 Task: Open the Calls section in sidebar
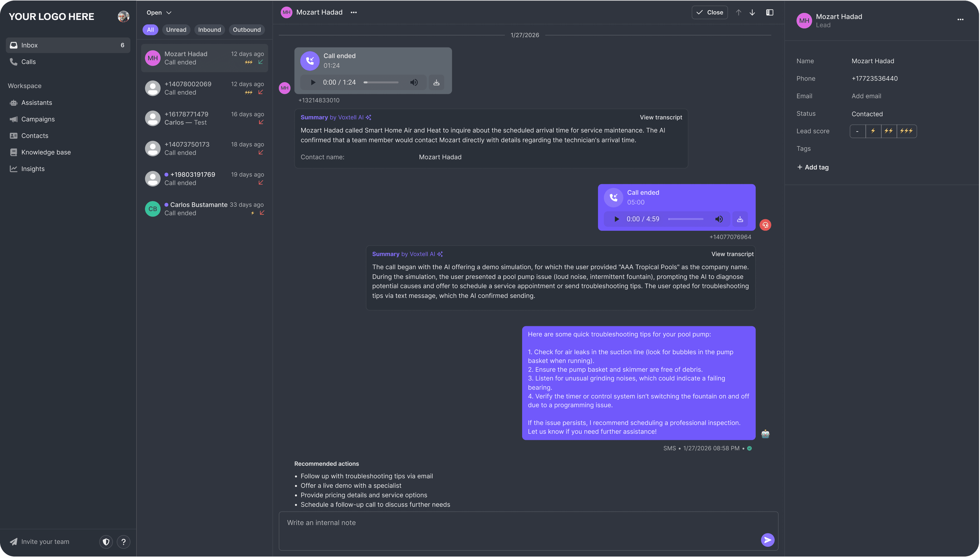point(28,62)
